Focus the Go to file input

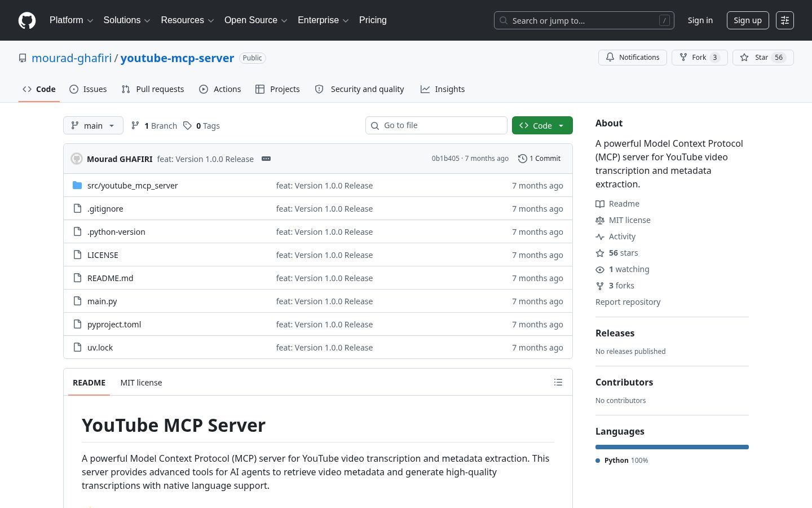pos(436,125)
